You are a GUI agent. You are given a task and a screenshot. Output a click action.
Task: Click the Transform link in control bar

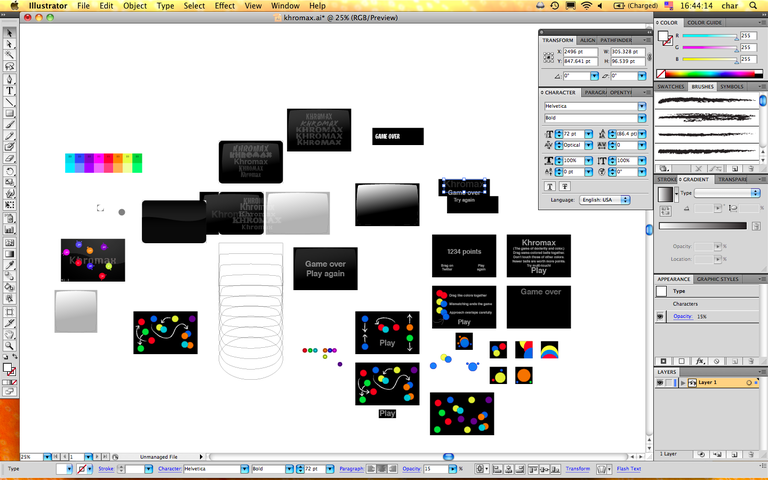577,469
